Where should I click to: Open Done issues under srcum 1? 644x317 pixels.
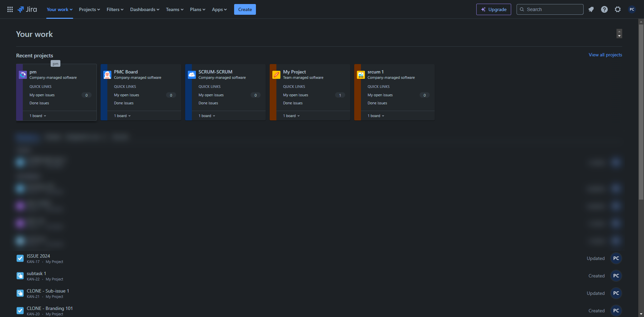[x=377, y=103]
